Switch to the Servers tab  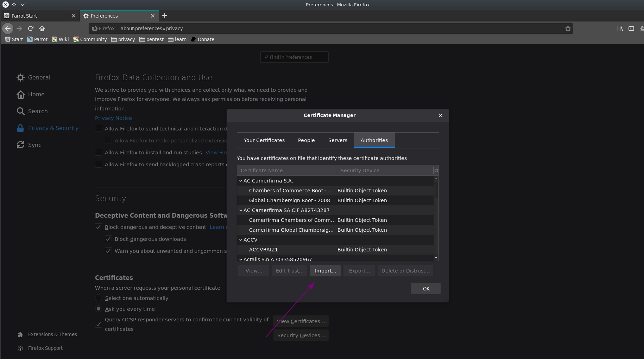coord(338,140)
